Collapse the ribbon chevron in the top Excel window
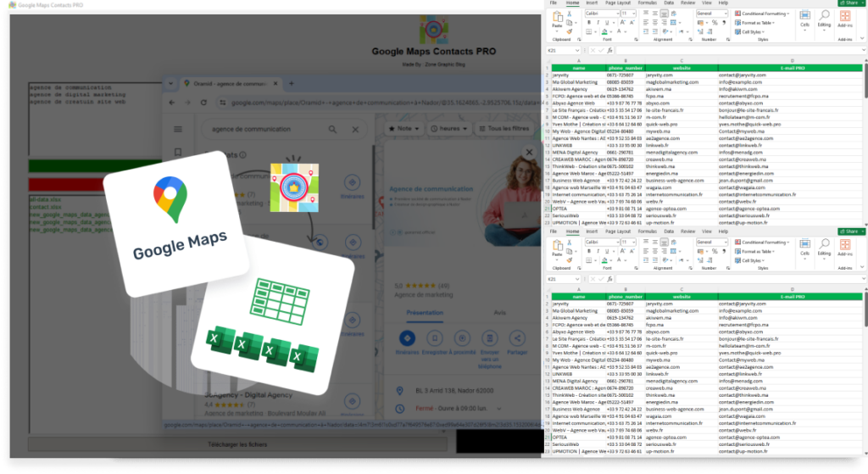The image size is (868, 474). click(862, 39)
